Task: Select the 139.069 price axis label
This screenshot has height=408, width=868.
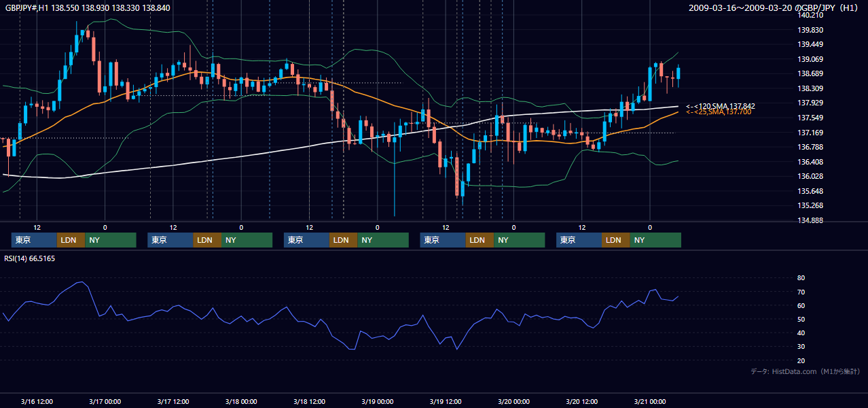Action: pos(811,59)
